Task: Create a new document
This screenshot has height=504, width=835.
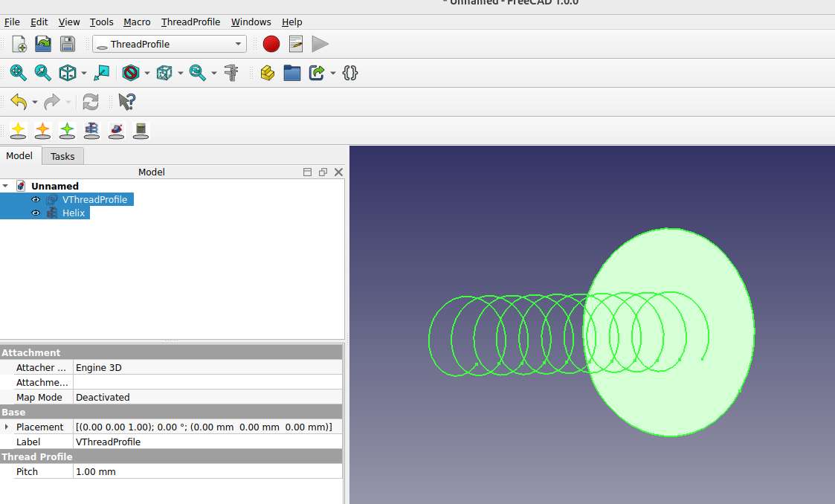Action: coord(19,44)
